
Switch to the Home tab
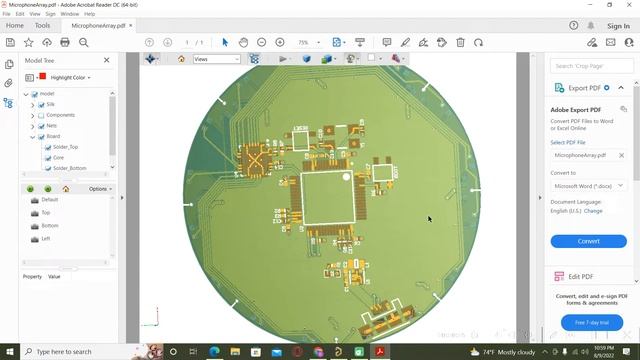coord(15,25)
